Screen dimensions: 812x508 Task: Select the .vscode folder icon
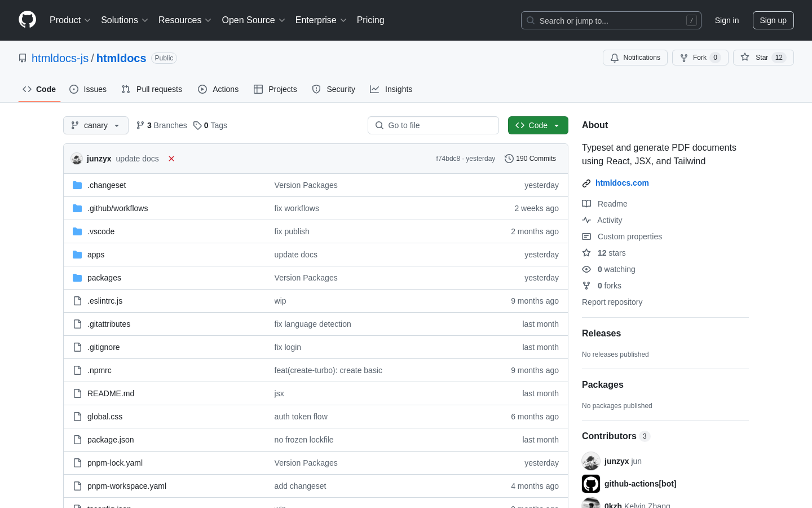click(77, 231)
